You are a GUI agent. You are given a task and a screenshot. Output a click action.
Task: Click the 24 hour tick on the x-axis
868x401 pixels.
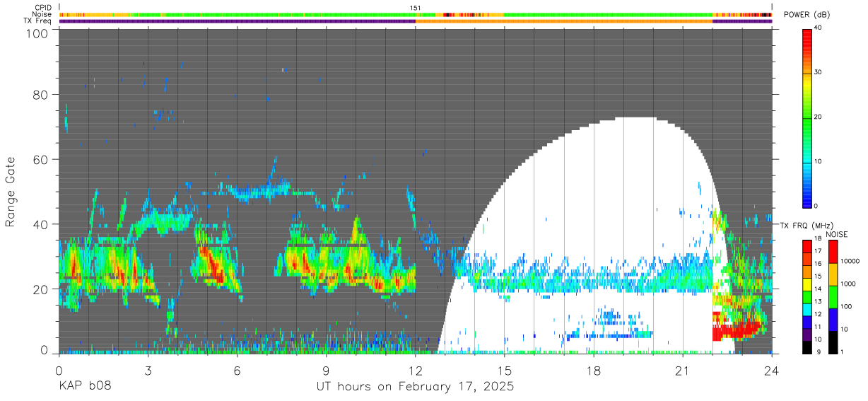coord(772,370)
